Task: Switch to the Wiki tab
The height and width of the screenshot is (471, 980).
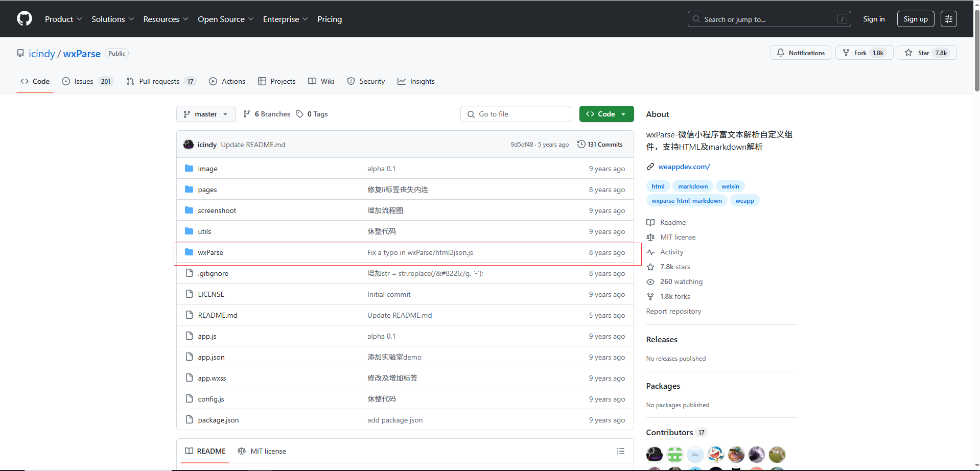Action: (x=321, y=81)
